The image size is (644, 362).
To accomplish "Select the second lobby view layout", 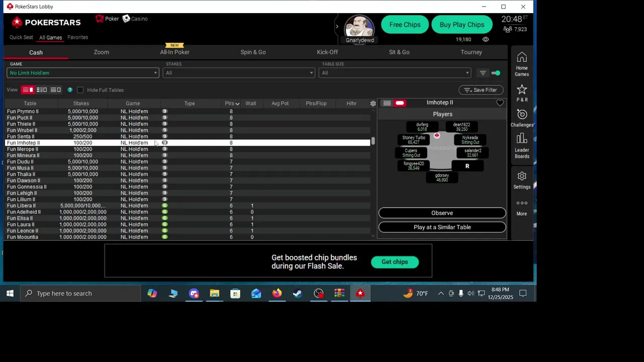I will [x=42, y=90].
